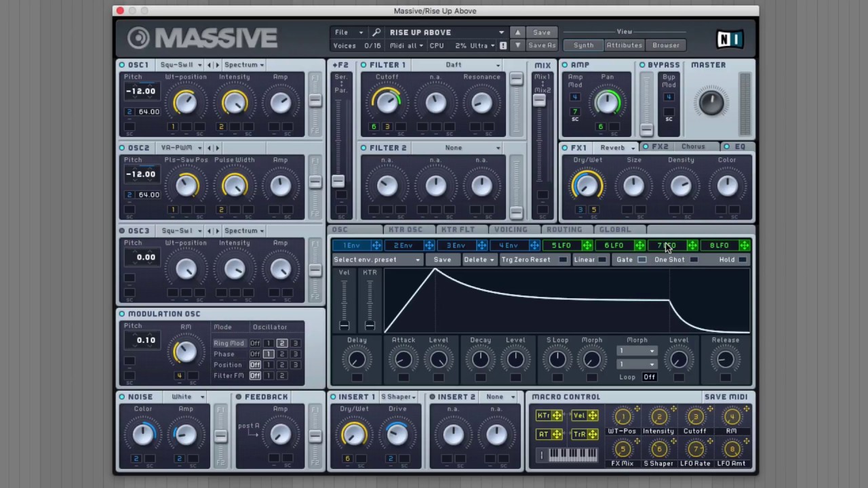Click the Vel macro crosshair handle

click(592, 415)
